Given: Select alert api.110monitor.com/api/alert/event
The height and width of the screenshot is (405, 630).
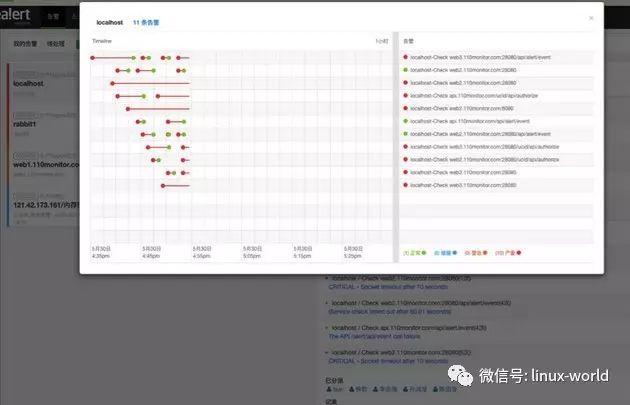Looking at the screenshot, I should coord(470,121).
